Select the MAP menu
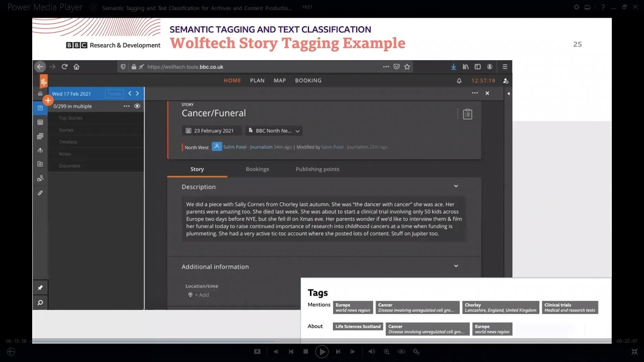The width and height of the screenshot is (644, 362). tap(280, 80)
